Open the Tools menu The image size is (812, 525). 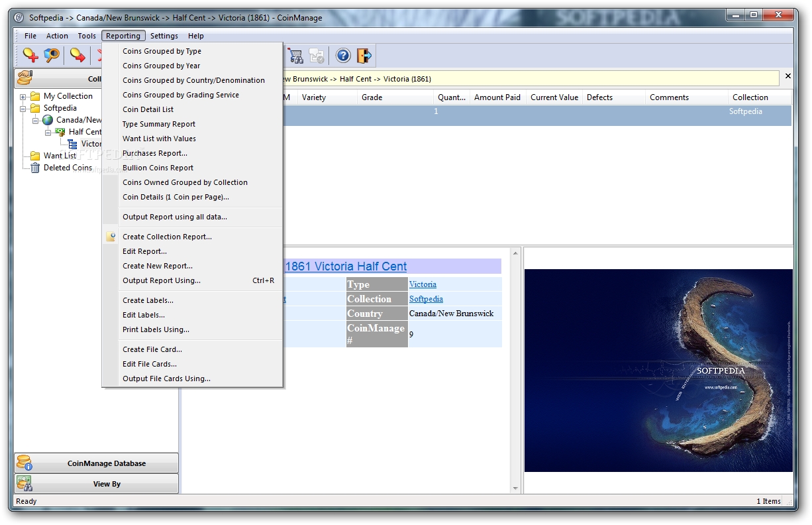point(87,36)
